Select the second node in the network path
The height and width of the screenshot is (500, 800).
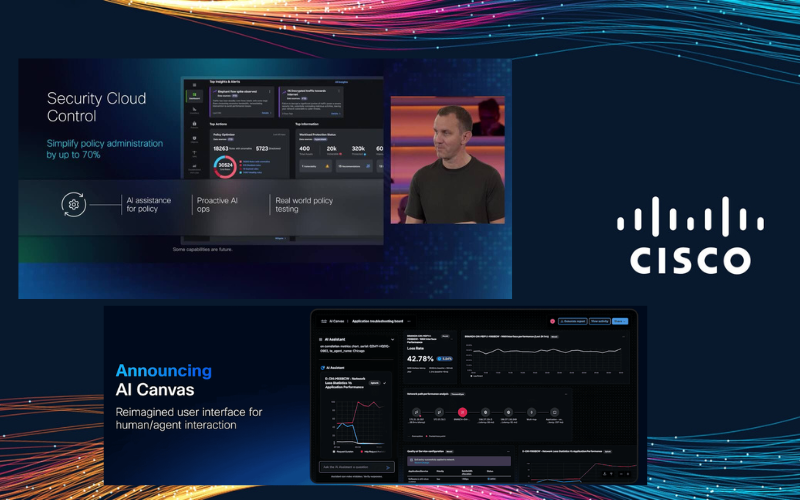click(x=439, y=412)
